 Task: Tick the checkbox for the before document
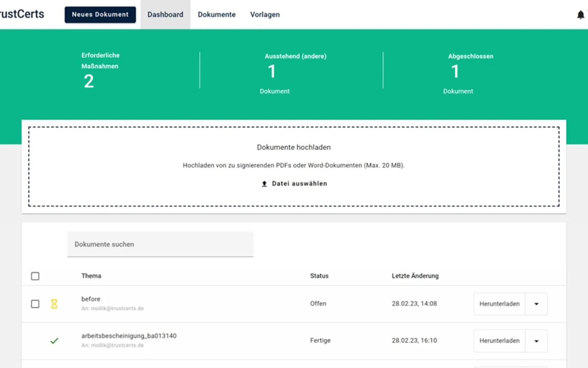(x=35, y=304)
